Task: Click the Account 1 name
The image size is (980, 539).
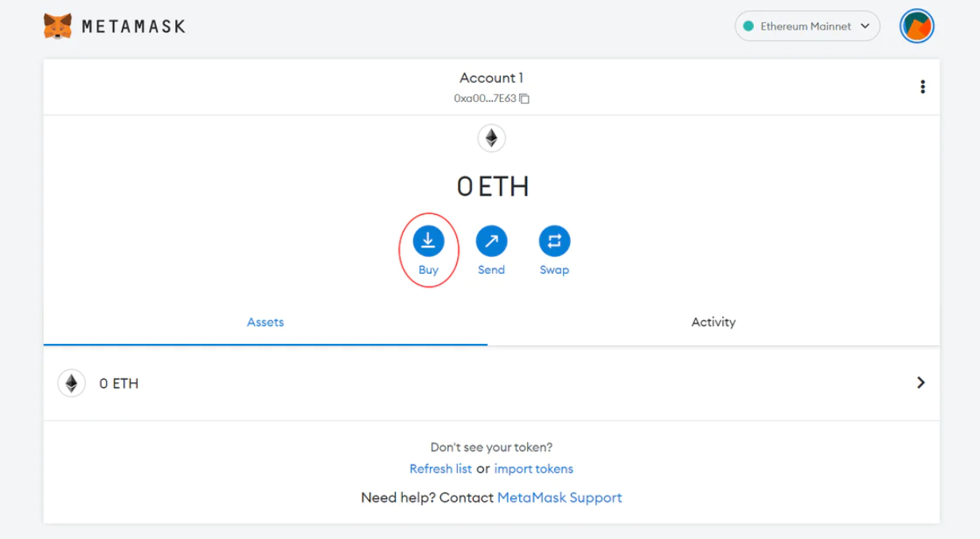Action: pos(491,78)
